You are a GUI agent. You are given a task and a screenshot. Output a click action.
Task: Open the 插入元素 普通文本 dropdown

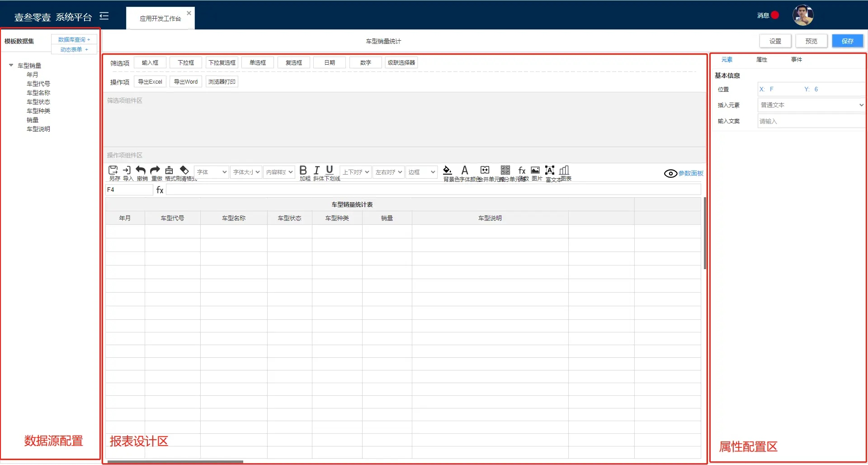811,105
